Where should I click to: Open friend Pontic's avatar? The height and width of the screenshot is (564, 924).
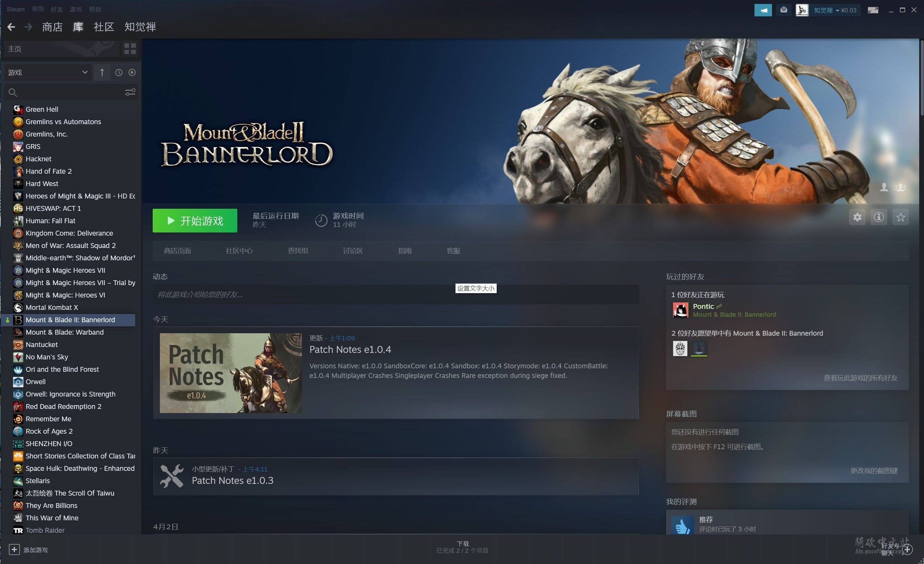681,310
